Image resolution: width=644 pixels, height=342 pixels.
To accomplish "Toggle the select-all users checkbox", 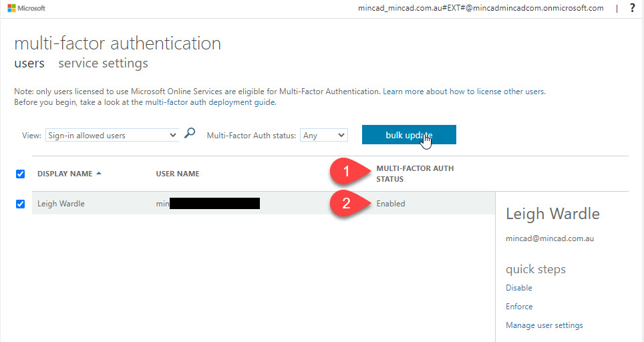I will [20, 174].
